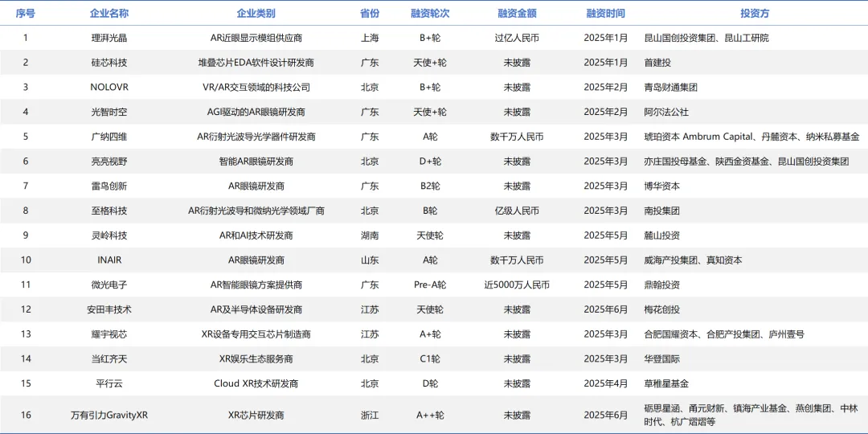Click the 融资金额 column header
Screen dimensions: 868x434
pos(517,14)
